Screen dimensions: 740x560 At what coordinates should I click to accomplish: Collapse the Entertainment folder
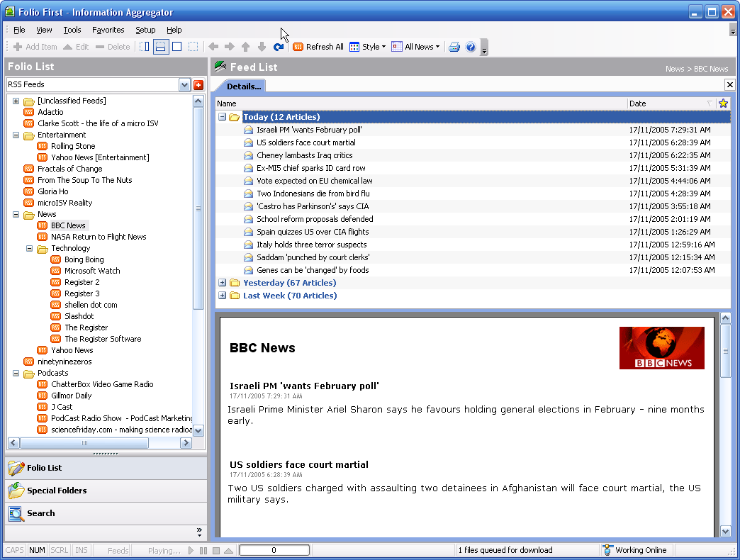click(x=16, y=135)
